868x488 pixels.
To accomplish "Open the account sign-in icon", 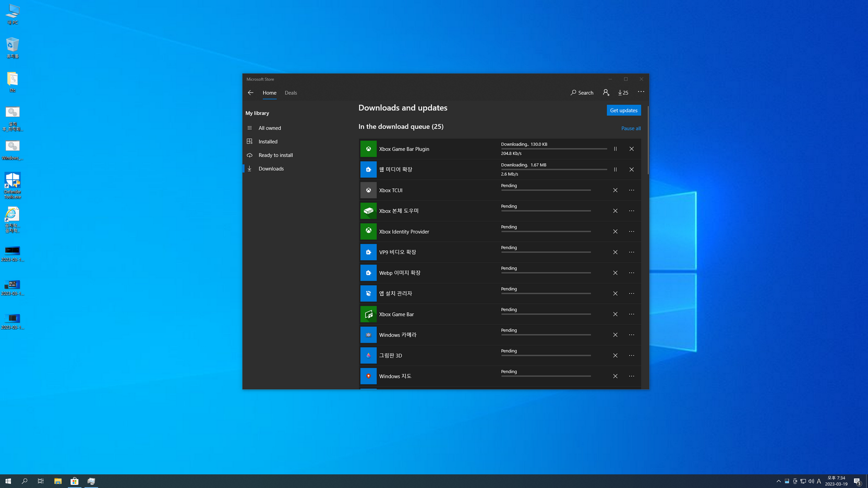I will 606,92.
